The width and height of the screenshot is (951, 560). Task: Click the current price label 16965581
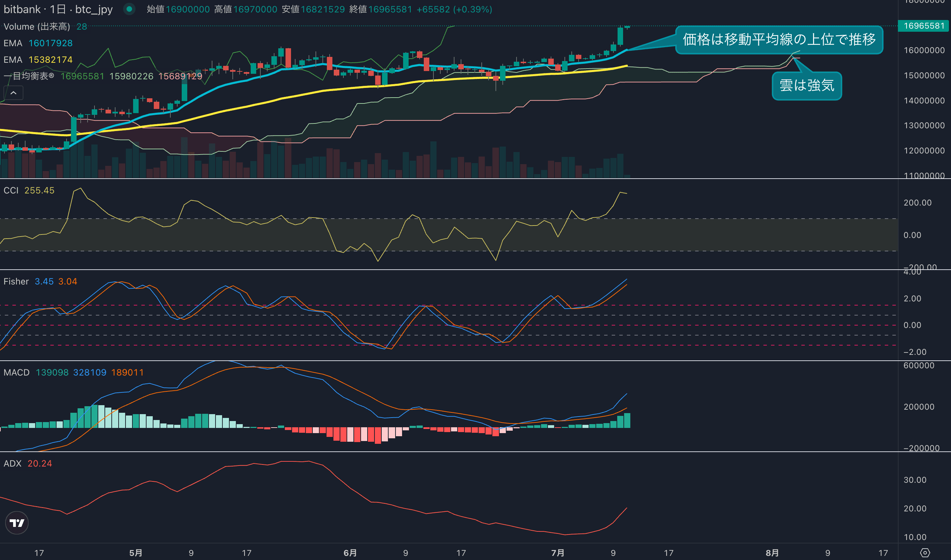coord(923,26)
